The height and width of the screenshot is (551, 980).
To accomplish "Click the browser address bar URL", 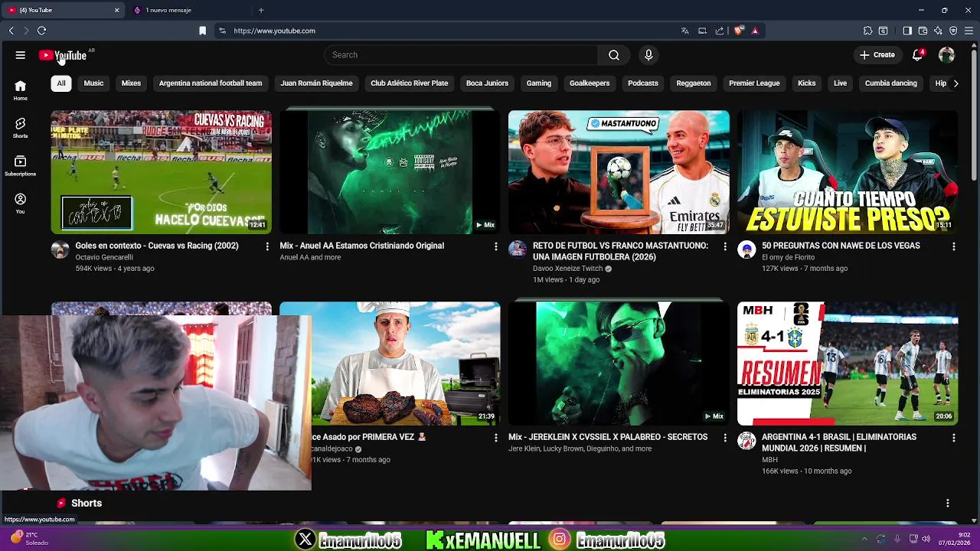I will [274, 31].
